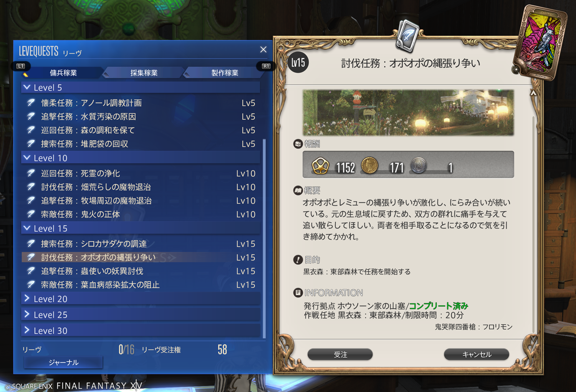Click the gil coin reward icon

369,166
